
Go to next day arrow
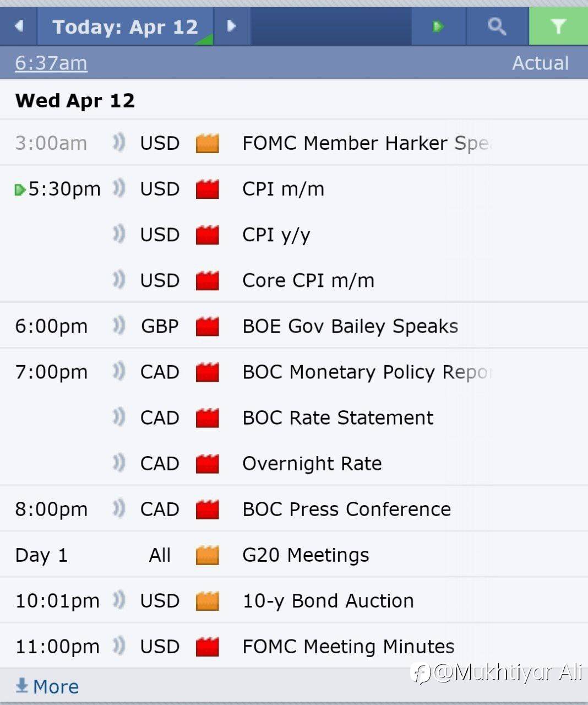click(232, 26)
